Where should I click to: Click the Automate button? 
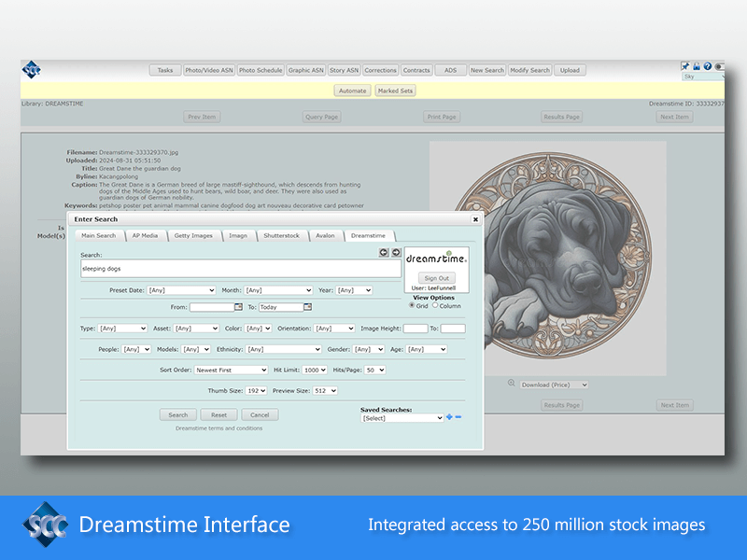(353, 91)
